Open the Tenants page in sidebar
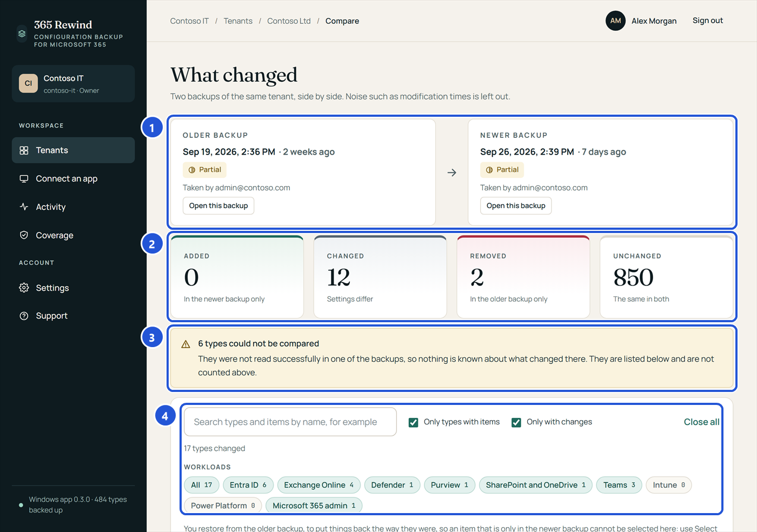This screenshot has width=757, height=532. (x=73, y=150)
